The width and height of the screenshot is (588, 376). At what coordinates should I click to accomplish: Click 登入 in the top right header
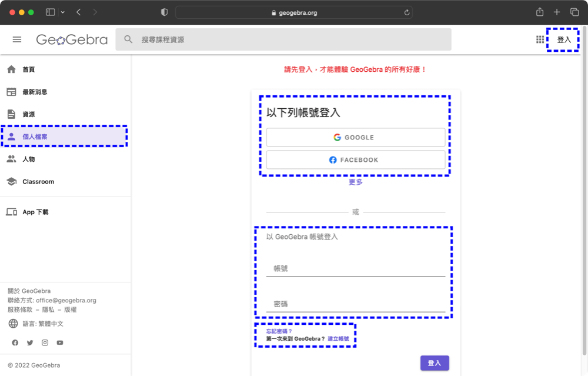(564, 39)
